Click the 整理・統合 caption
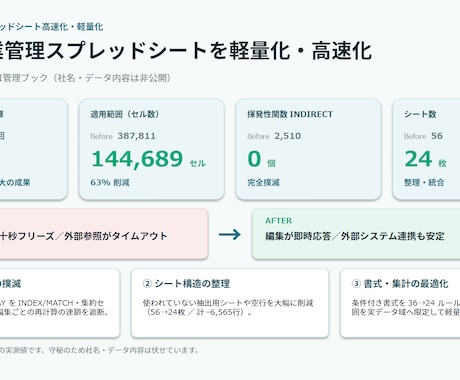460x380 pixels. tap(424, 183)
